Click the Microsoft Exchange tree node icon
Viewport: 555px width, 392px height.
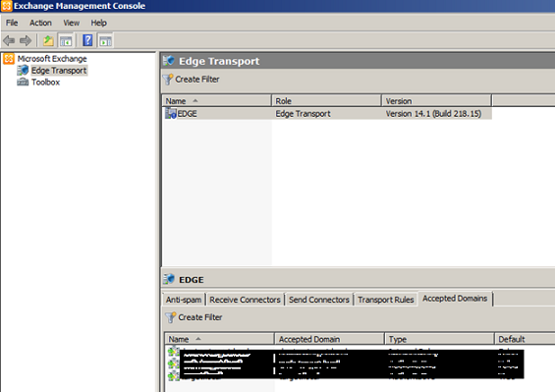pyautogui.click(x=9, y=59)
